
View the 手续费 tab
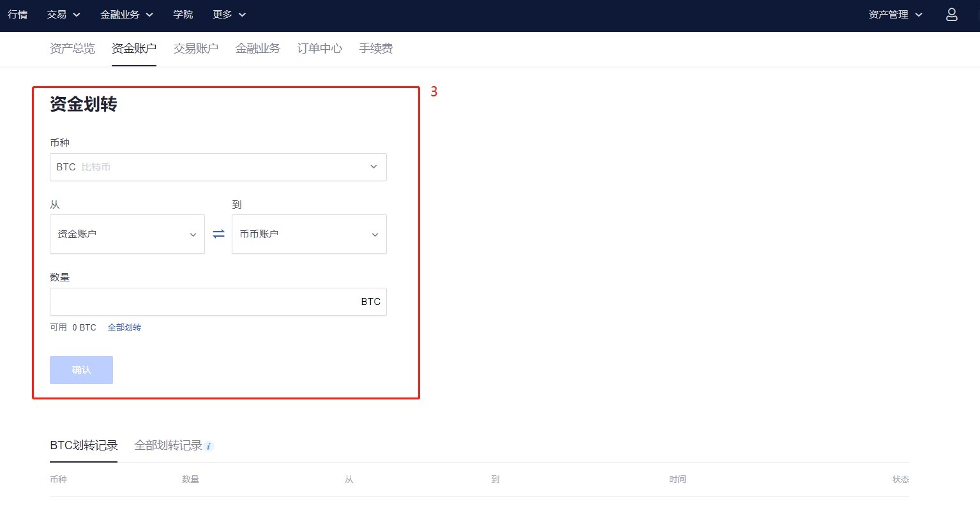coord(376,48)
